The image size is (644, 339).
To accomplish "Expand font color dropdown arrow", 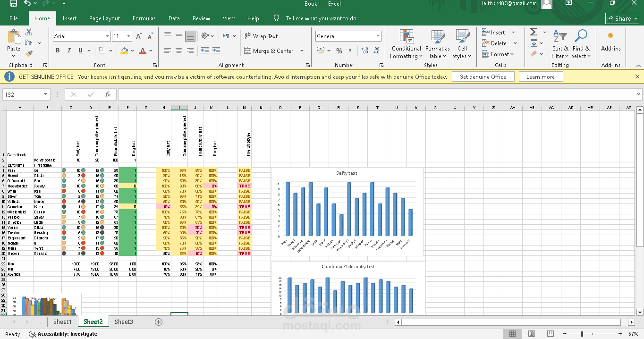I will pos(151,51).
